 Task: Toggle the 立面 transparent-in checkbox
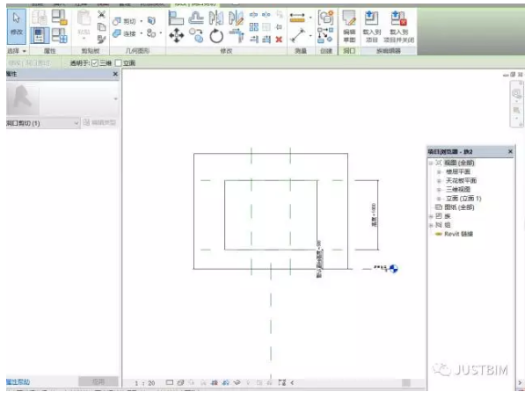(x=119, y=63)
